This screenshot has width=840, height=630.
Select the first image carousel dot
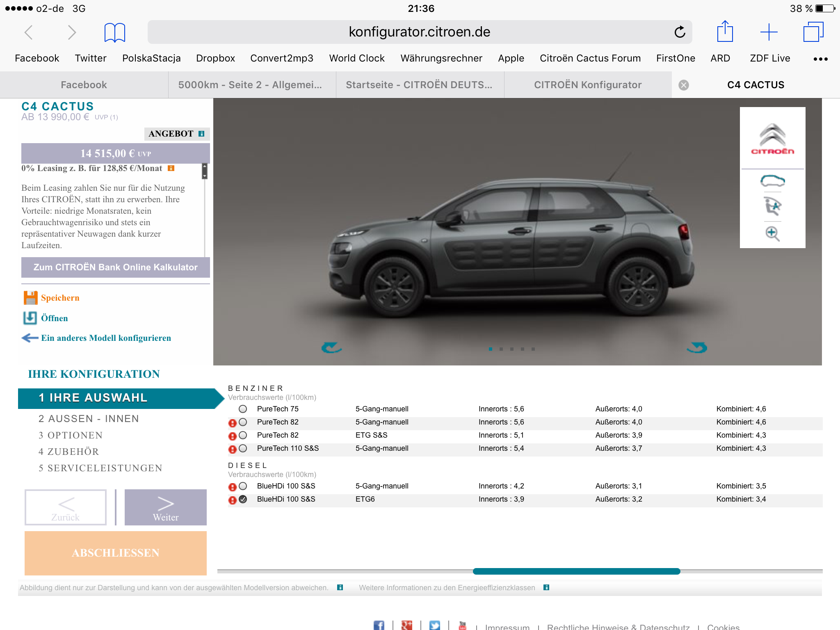pos(491,349)
